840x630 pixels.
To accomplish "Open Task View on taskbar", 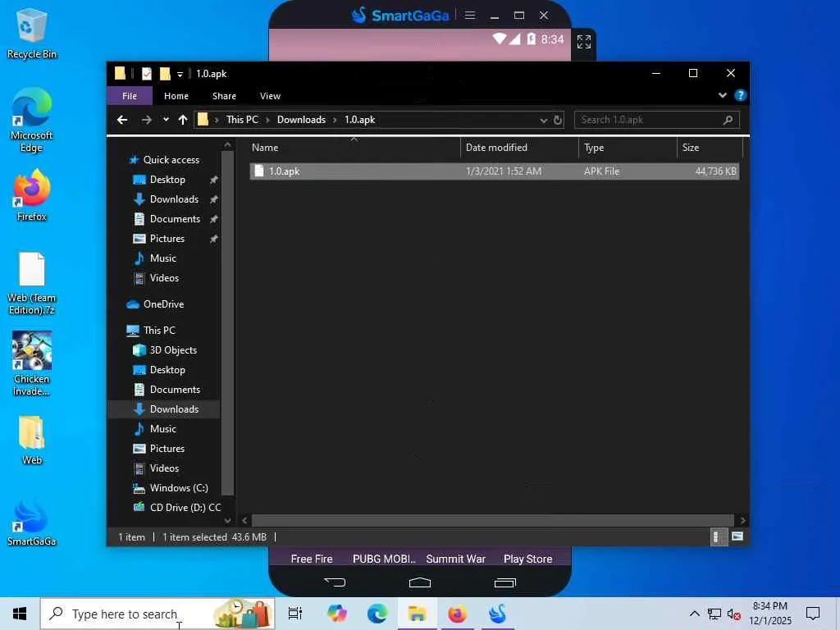I will click(295, 614).
